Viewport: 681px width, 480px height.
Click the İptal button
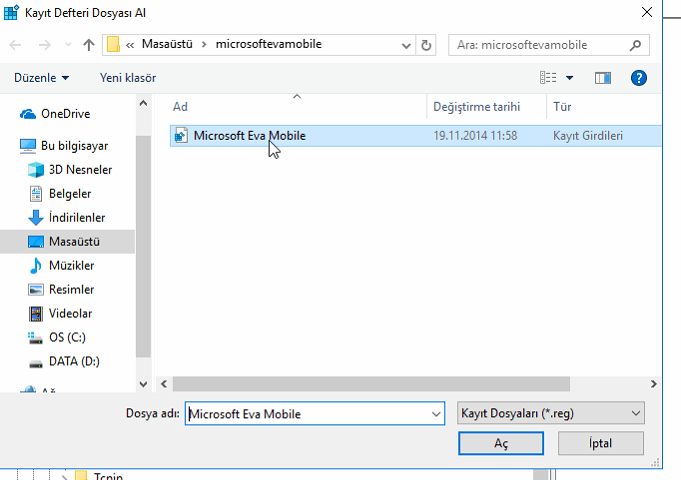(601, 443)
